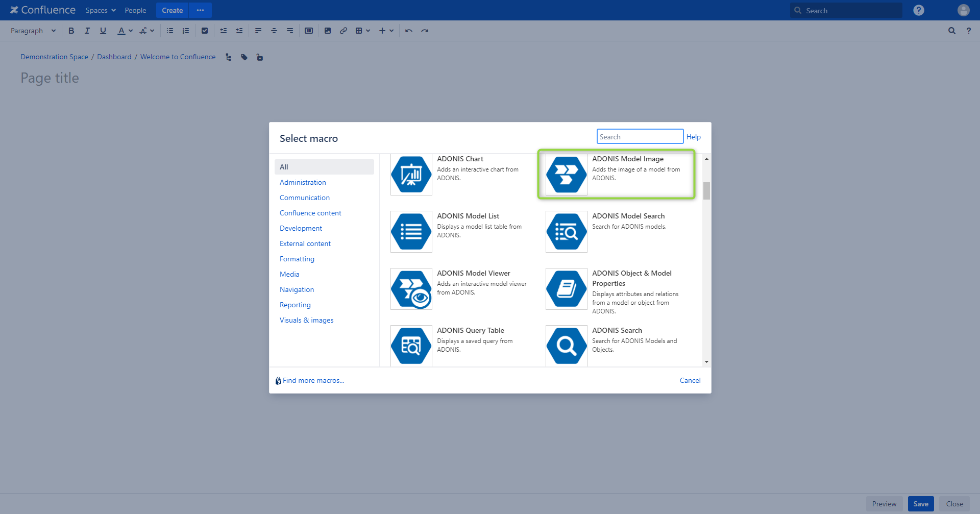This screenshot has height=514, width=980.
Task: Toggle italic formatting in editor toolbar
Action: click(x=87, y=31)
